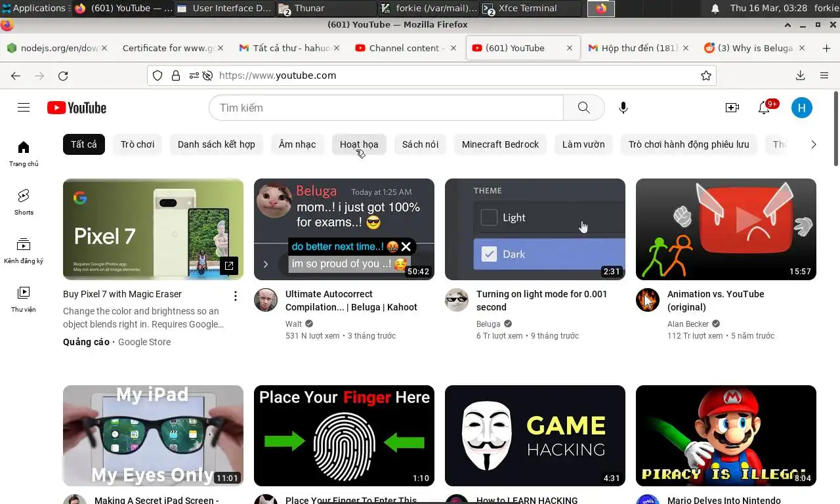Go to Trang chủ in the sidebar
Image resolution: width=840 pixels, height=504 pixels.
point(24,154)
